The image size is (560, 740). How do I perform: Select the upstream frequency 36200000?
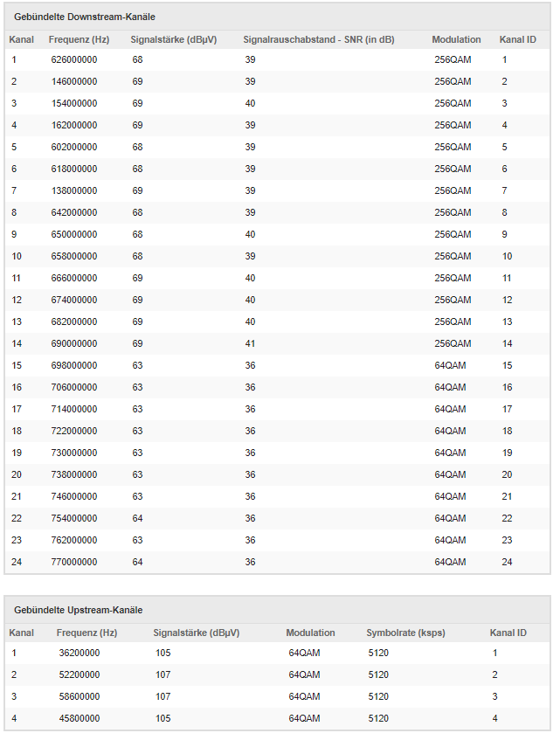[78, 653]
